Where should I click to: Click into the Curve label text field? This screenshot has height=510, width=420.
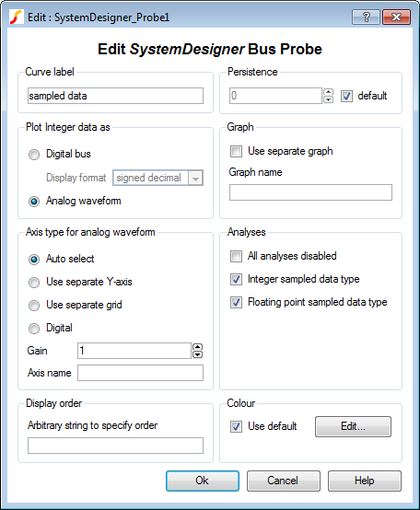[x=115, y=96]
